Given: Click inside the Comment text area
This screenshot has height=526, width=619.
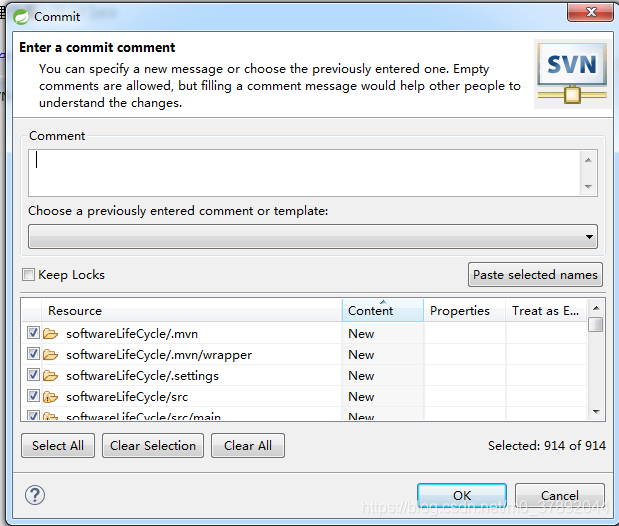Looking at the screenshot, I should click(x=304, y=173).
